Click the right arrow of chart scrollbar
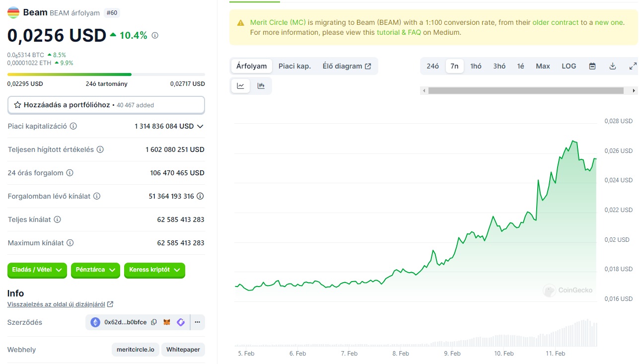The width and height of the screenshot is (639, 364). (x=634, y=90)
